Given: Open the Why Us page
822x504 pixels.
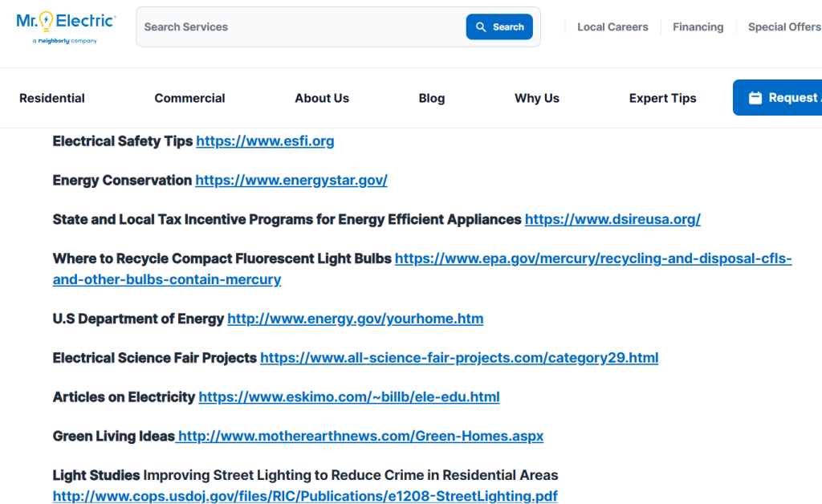Looking at the screenshot, I should pos(536,97).
